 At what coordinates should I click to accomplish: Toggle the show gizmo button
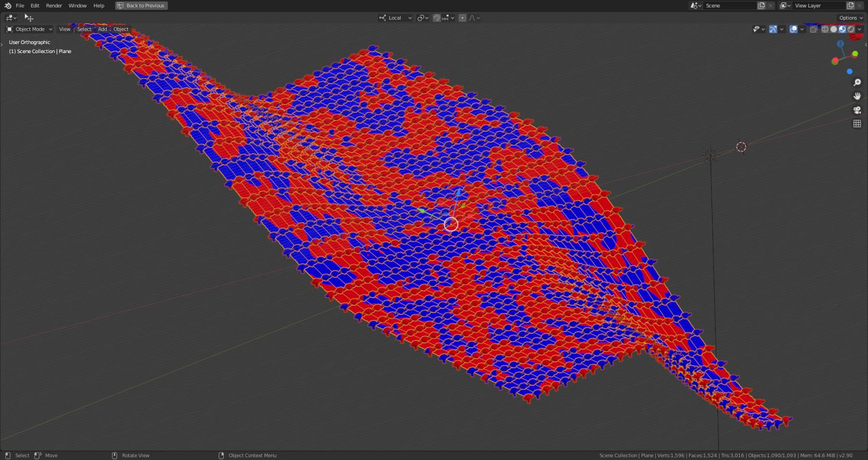[x=773, y=29]
